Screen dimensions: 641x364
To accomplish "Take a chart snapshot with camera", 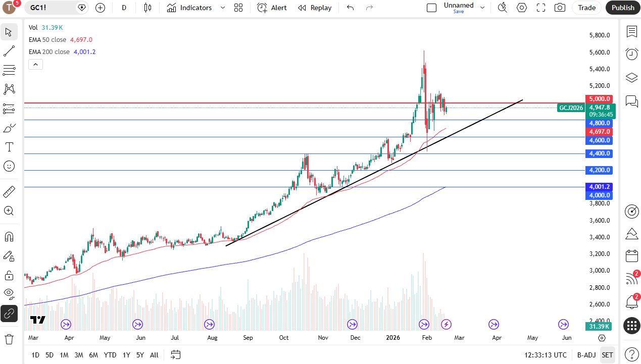I will pos(560,8).
